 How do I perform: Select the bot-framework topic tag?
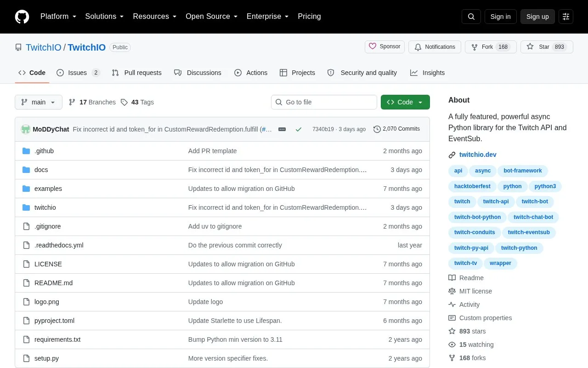[x=522, y=171]
